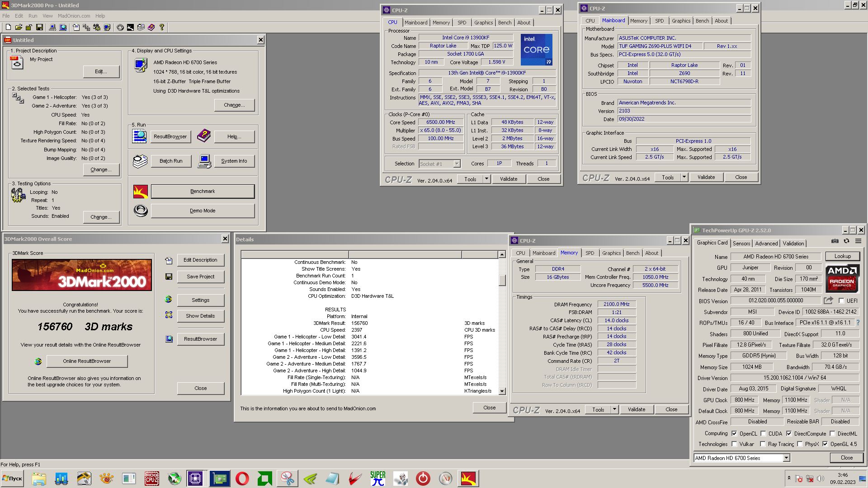Click the Batch Run stack toolbar icon

(x=141, y=28)
